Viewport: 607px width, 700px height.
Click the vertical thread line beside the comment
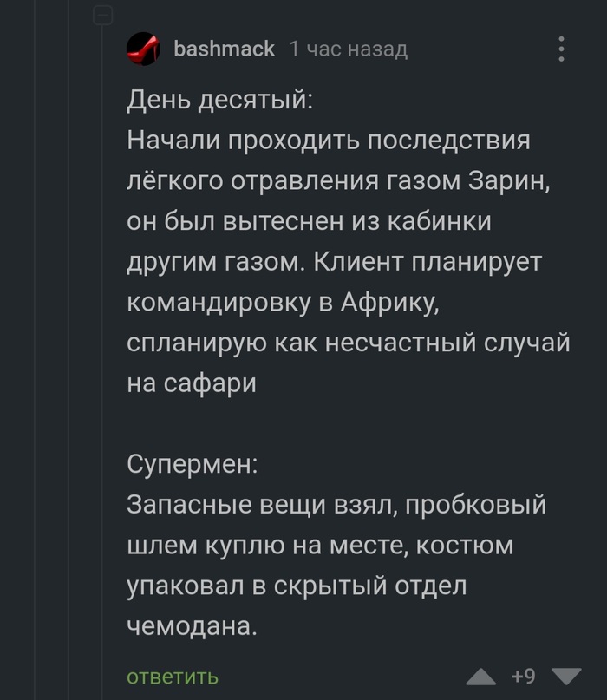103,347
